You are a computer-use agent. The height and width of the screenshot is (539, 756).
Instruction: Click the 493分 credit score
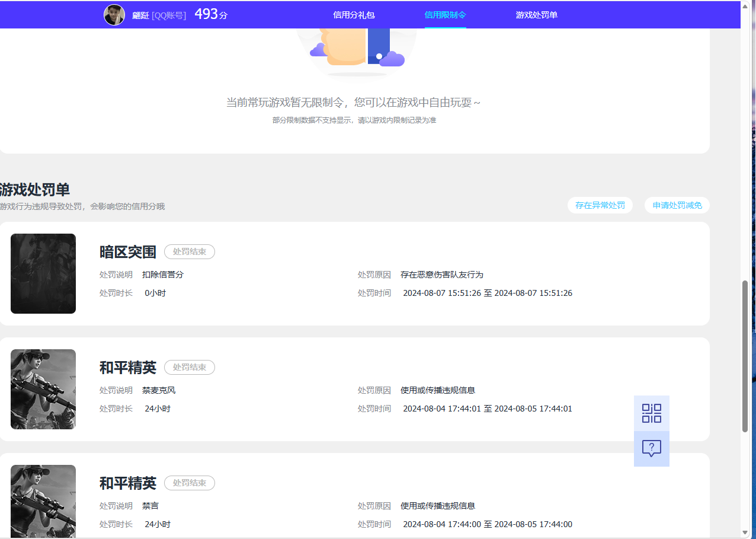click(x=211, y=15)
